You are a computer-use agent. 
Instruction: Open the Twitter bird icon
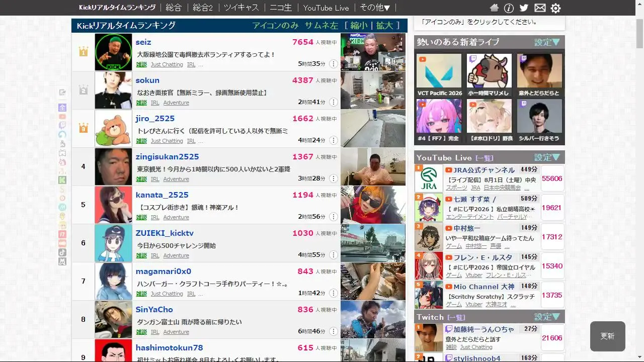[x=524, y=8]
